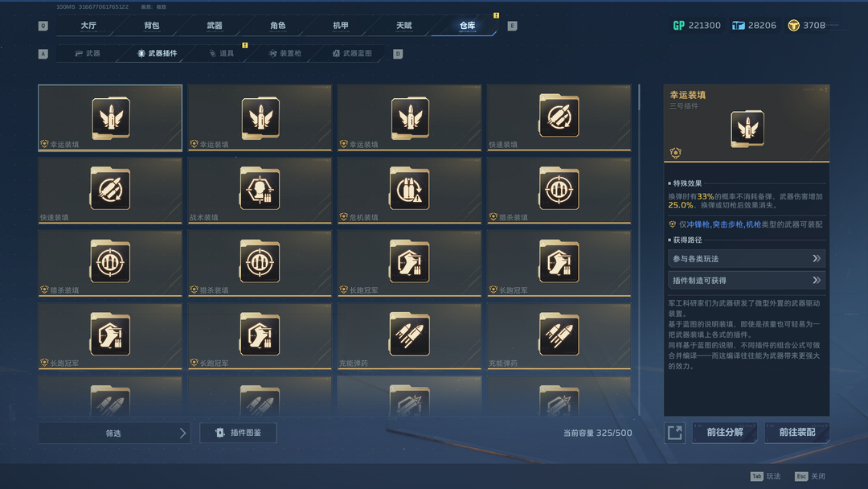The width and height of the screenshot is (868, 489).
Task: Open the 道具 sub-tab
Action: click(x=222, y=53)
